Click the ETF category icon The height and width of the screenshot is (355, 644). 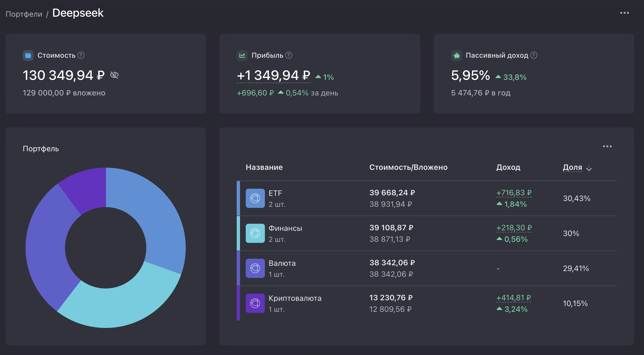[255, 198]
